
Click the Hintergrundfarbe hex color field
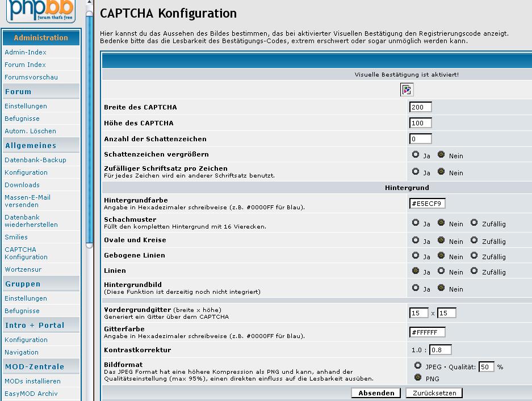click(x=427, y=204)
